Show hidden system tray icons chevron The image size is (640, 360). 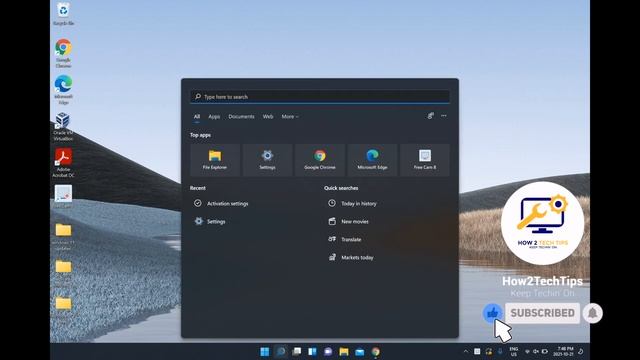pos(465,351)
